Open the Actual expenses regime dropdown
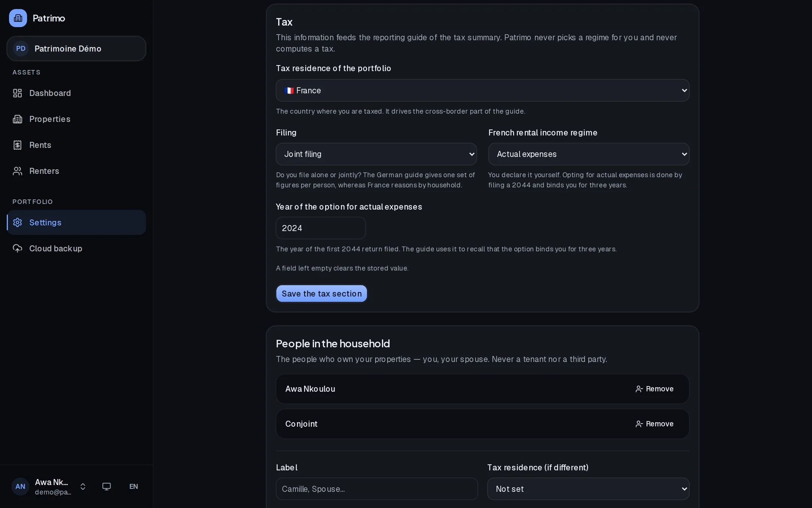 coord(588,154)
